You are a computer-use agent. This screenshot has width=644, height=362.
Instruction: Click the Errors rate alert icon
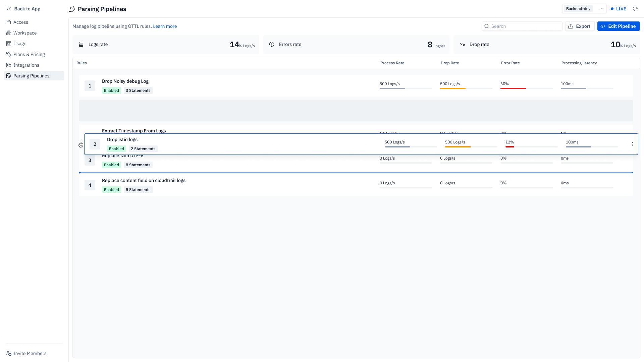point(272,44)
